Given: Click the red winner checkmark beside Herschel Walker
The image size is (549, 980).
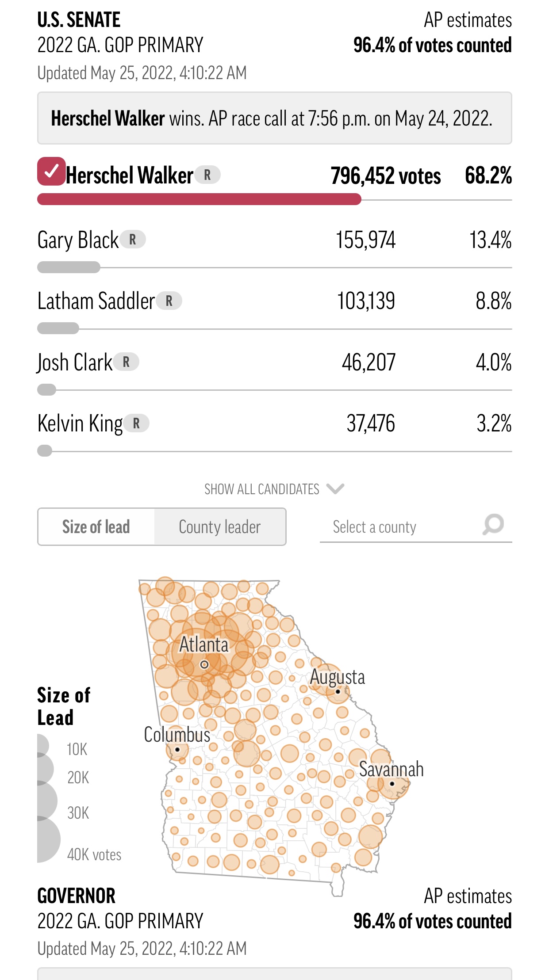Looking at the screenshot, I should (x=51, y=172).
